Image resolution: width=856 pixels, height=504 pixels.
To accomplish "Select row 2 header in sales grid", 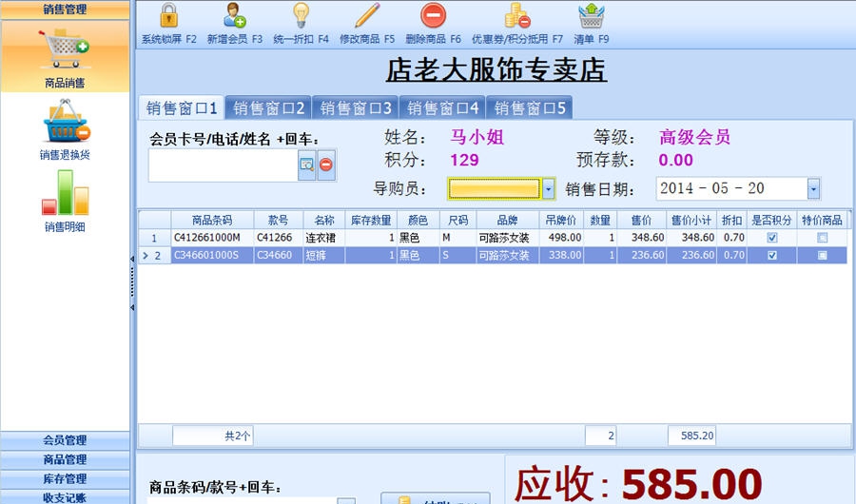I will point(154,255).
